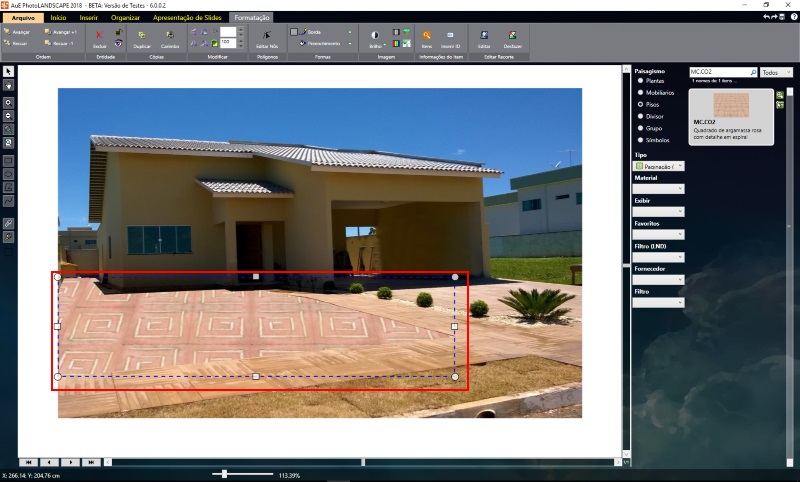Image resolution: width=800 pixels, height=482 pixels.
Task: Switch to the Inserir ribbon tab
Action: point(88,18)
